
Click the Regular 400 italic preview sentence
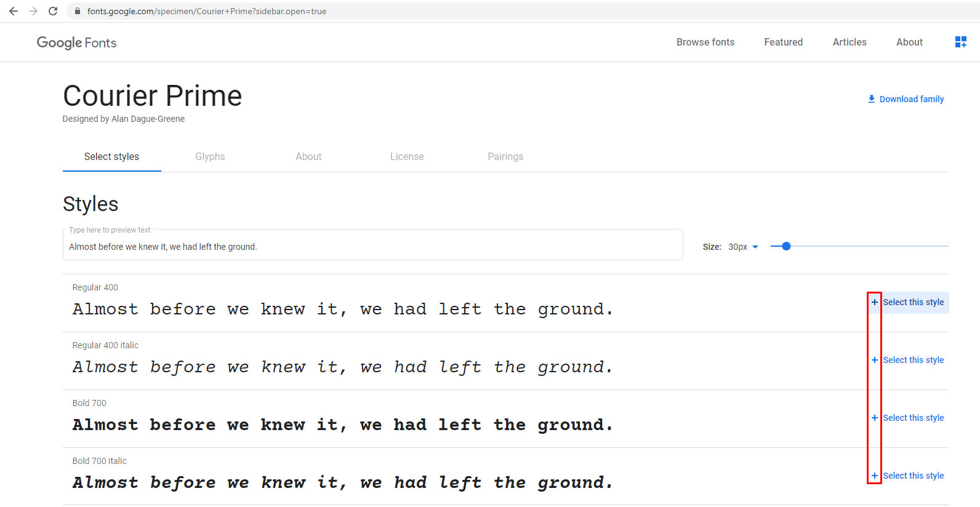[x=343, y=367]
